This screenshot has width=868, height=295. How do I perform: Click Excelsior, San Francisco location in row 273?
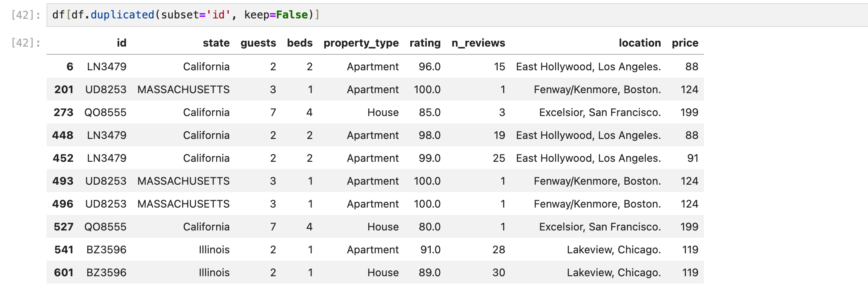click(x=600, y=112)
